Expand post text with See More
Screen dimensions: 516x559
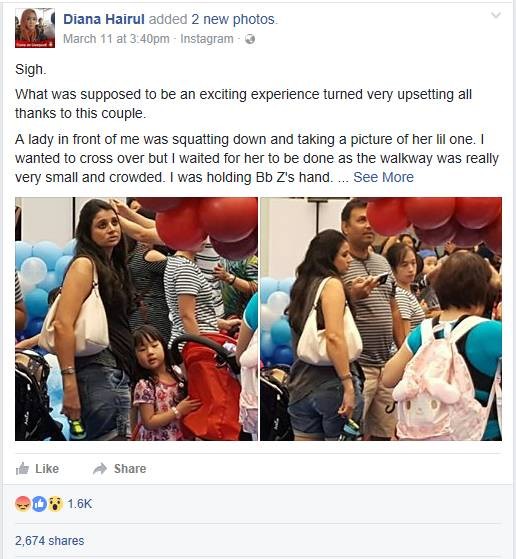[x=383, y=177]
